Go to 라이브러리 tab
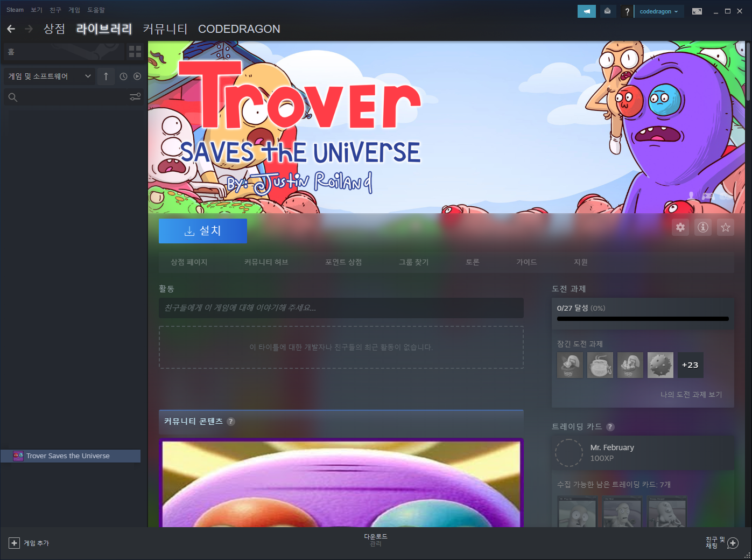The height and width of the screenshot is (560, 752). (104, 29)
